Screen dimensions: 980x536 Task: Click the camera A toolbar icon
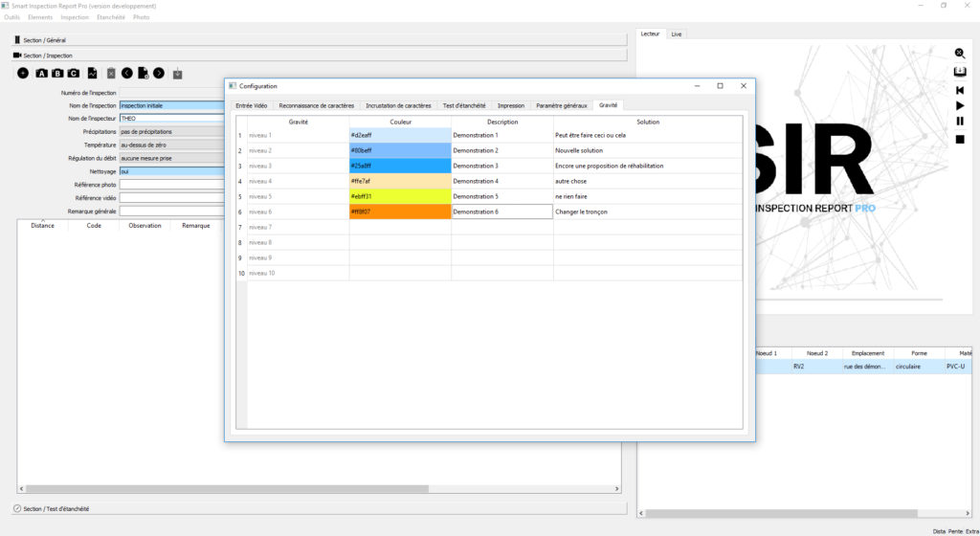pos(41,73)
